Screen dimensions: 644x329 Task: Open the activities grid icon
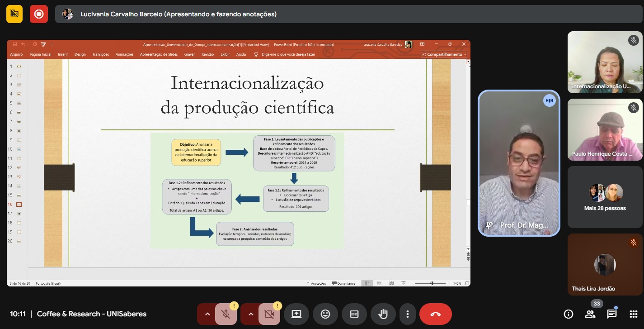tap(633, 314)
